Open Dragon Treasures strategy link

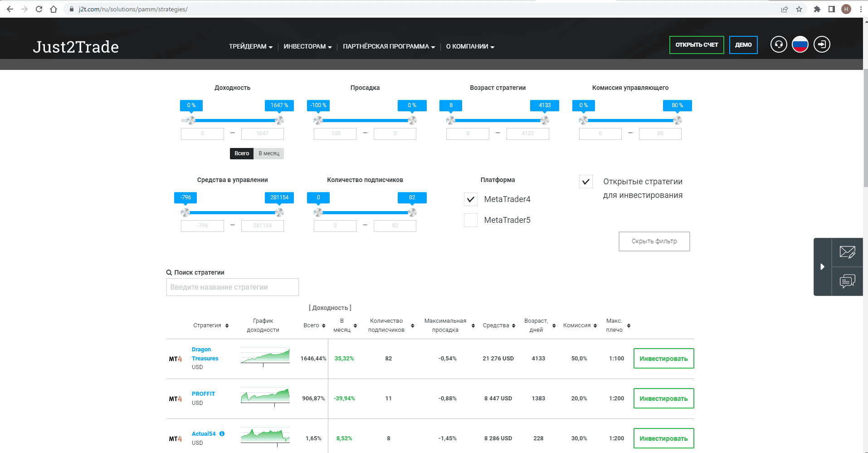click(x=205, y=354)
